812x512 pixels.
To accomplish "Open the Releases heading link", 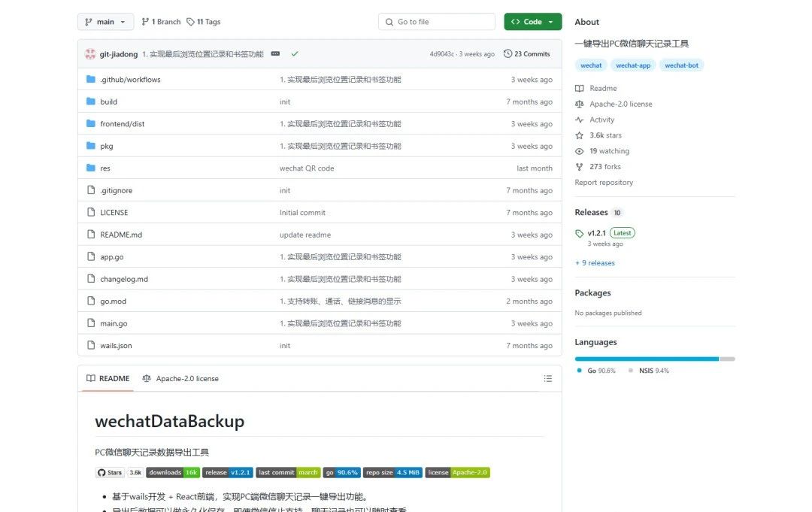I will pos(592,212).
